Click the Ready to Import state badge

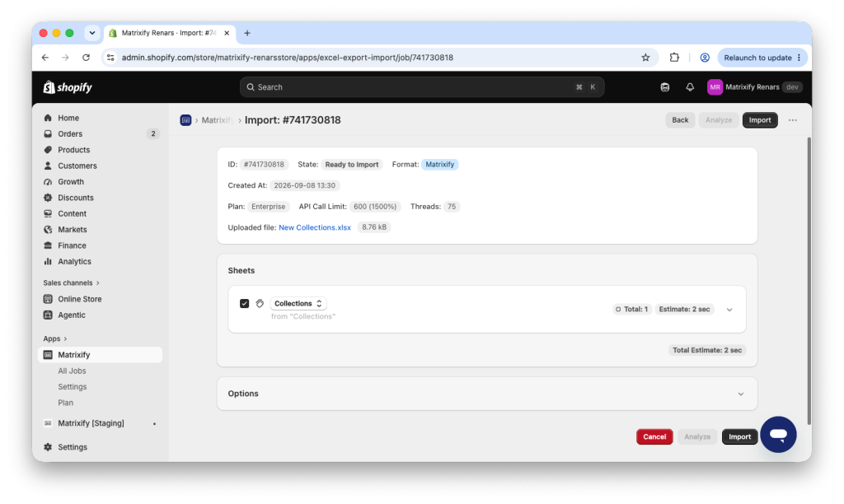click(x=351, y=165)
